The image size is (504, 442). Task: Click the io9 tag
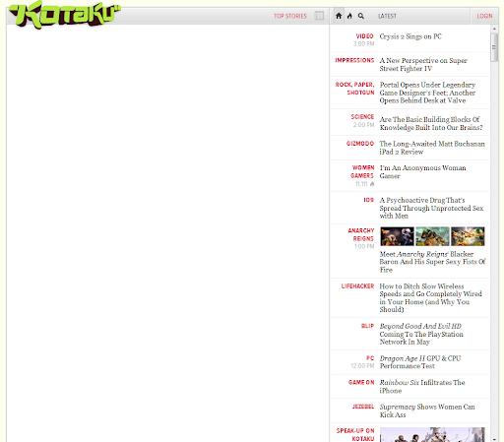tap(368, 200)
